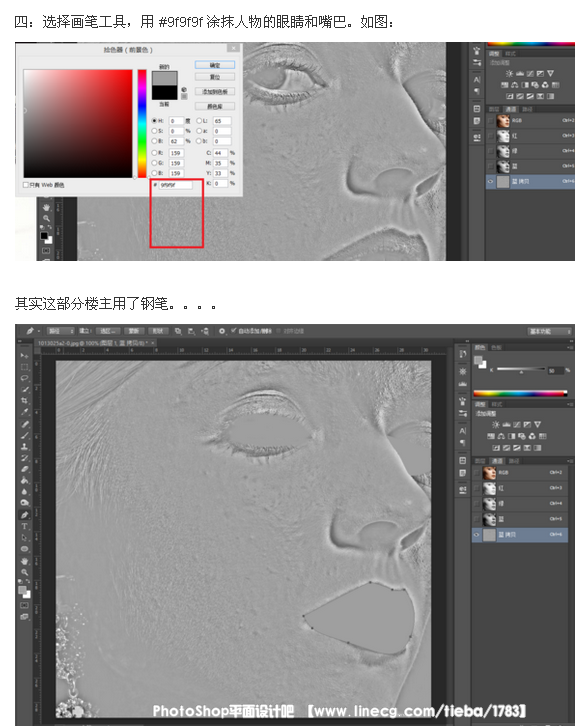Add a Vibrance adjustment in lower Adjustments panel
Screen dimensions: 576x728
(537, 424)
